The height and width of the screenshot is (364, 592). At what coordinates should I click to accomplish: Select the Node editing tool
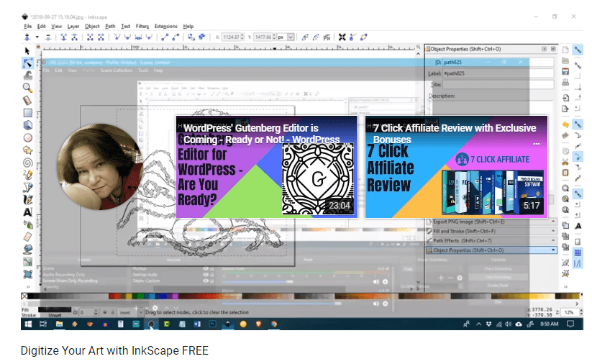pyautogui.click(x=27, y=63)
